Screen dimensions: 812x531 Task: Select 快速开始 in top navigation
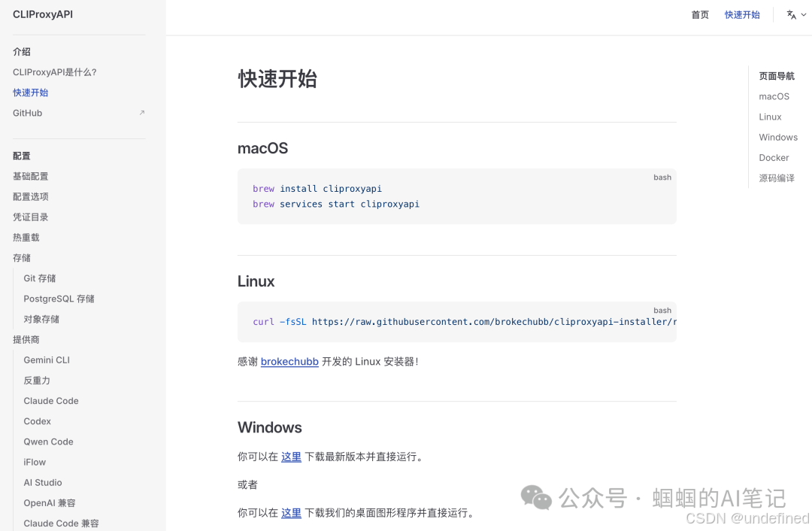coord(742,14)
